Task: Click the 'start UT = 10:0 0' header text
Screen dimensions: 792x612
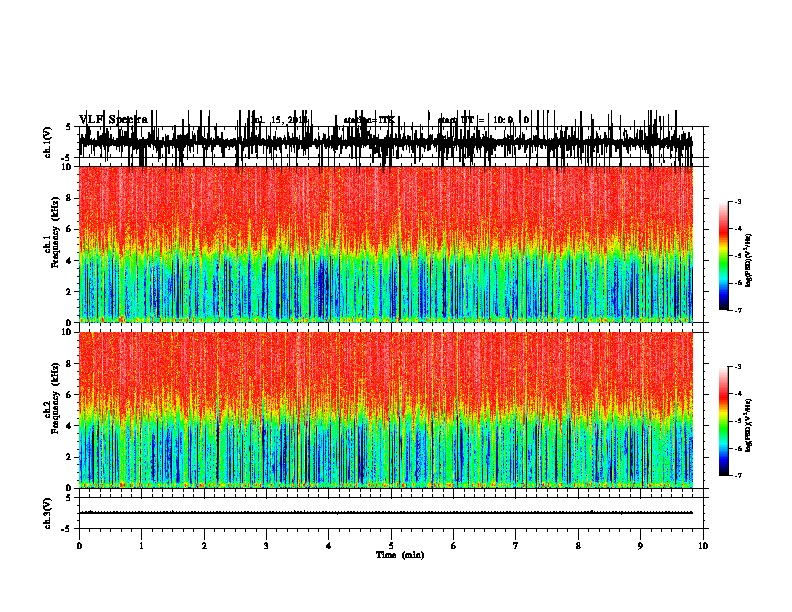Action: coord(483,120)
